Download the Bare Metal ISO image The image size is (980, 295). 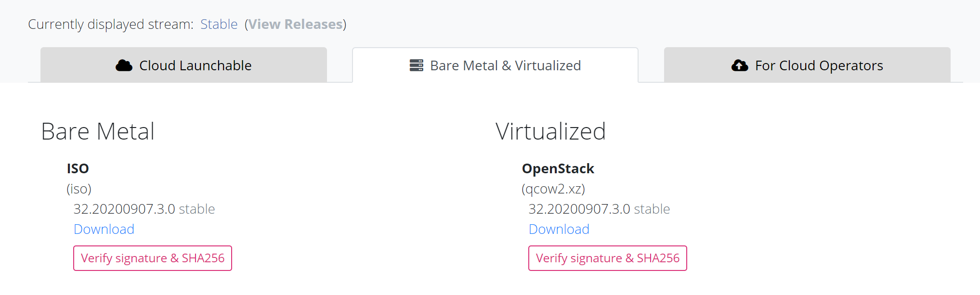click(104, 229)
